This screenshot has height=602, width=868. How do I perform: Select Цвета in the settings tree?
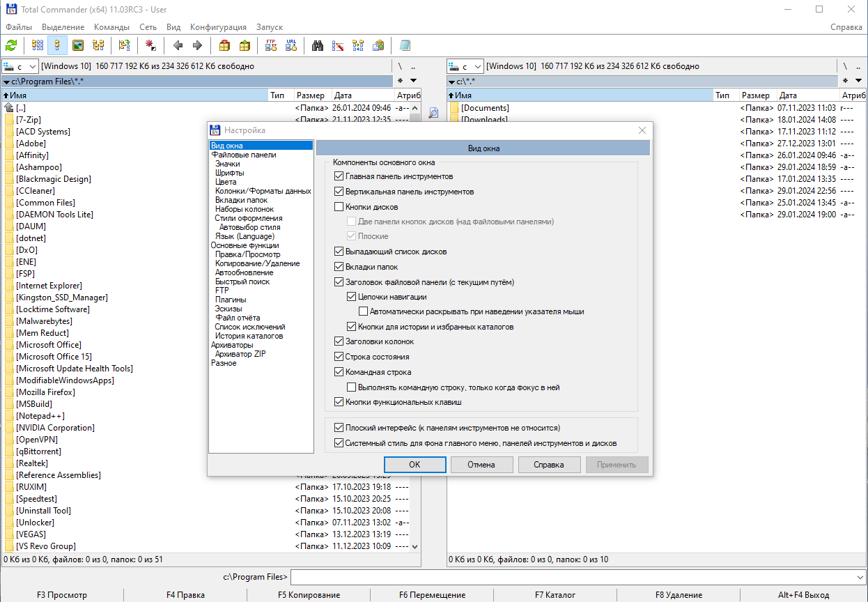coord(226,182)
